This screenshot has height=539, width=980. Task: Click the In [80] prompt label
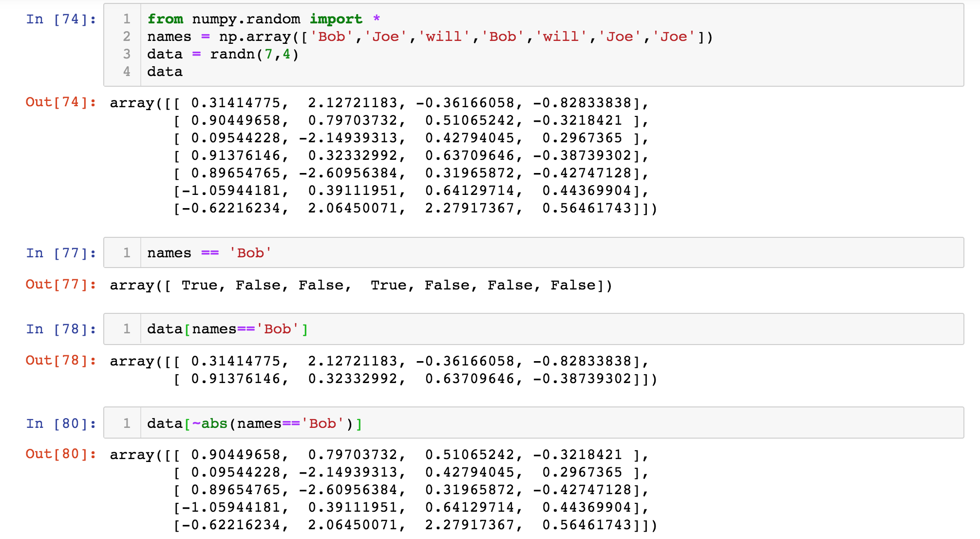[x=60, y=423]
